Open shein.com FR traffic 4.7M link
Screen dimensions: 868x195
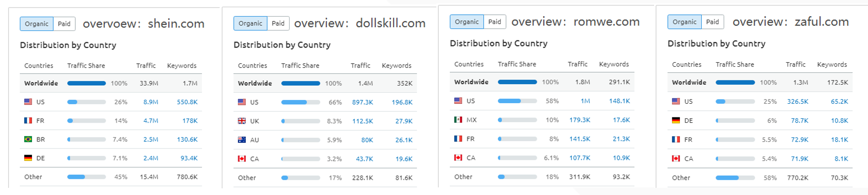pyautogui.click(x=151, y=121)
